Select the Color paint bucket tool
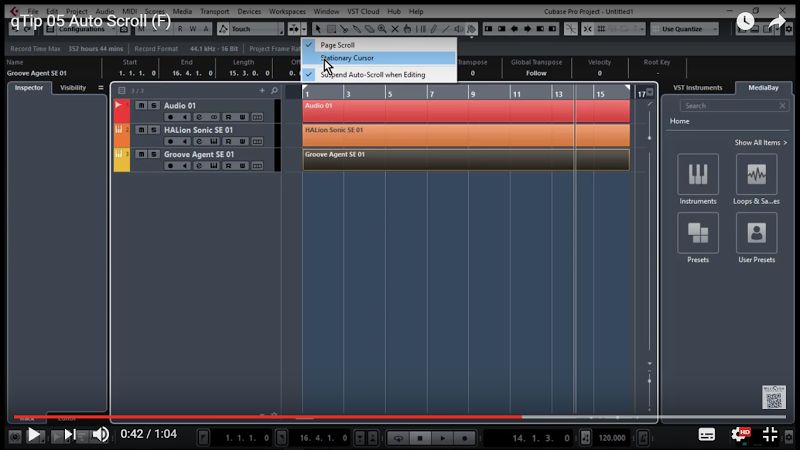 [471, 29]
